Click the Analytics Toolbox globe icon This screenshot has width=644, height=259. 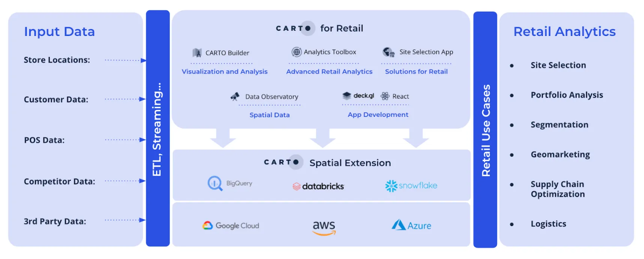pyautogui.click(x=297, y=52)
